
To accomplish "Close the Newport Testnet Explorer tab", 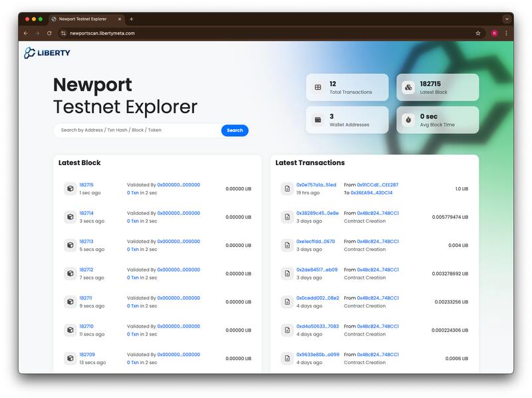I will (120, 19).
